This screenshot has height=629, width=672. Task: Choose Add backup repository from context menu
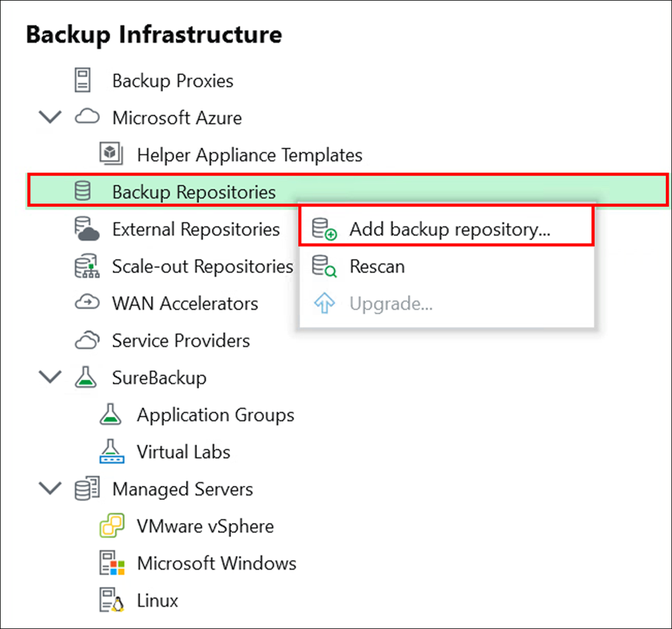449,230
